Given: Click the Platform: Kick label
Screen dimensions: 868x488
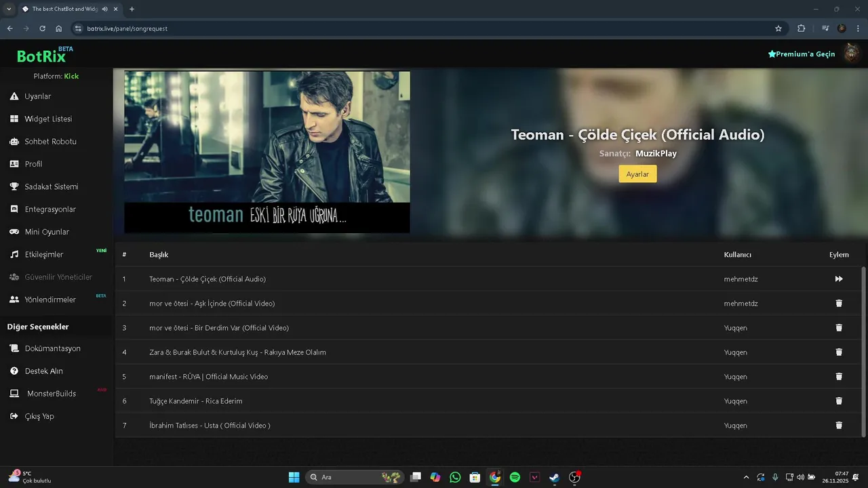Looking at the screenshot, I should pyautogui.click(x=56, y=76).
